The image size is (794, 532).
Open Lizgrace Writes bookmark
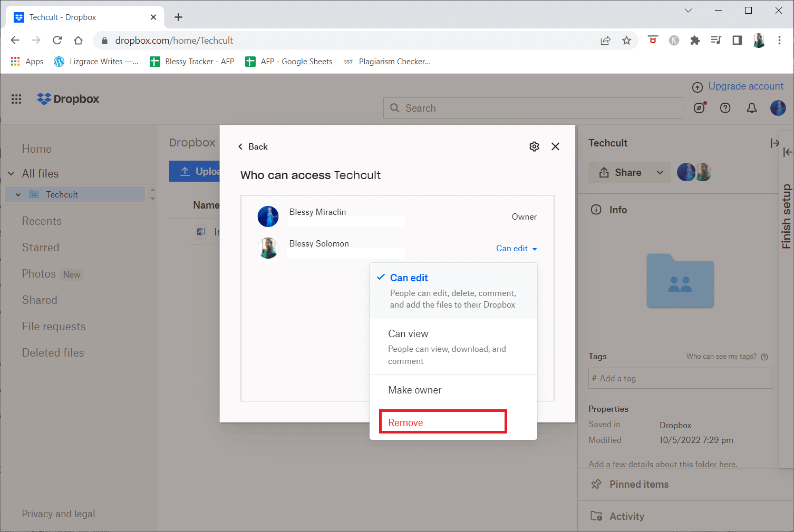click(96, 62)
